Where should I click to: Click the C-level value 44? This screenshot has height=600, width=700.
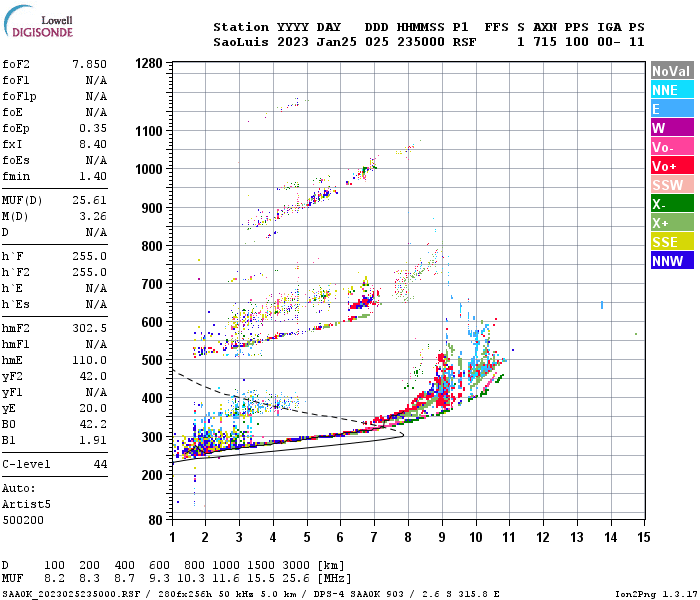coord(100,464)
